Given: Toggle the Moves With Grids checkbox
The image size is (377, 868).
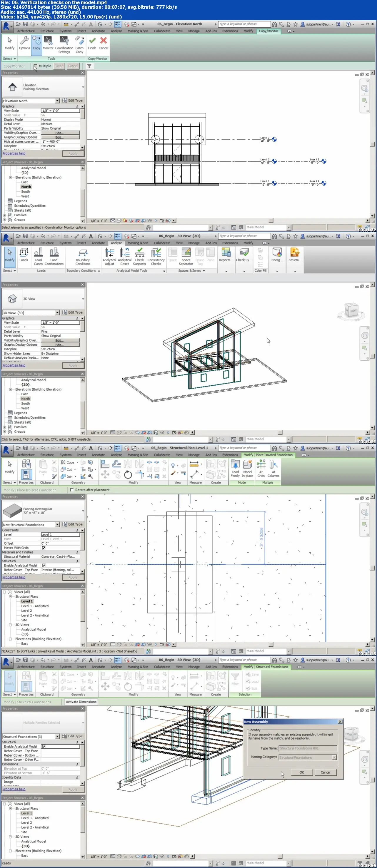Looking at the screenshot, I should point(44,548).
